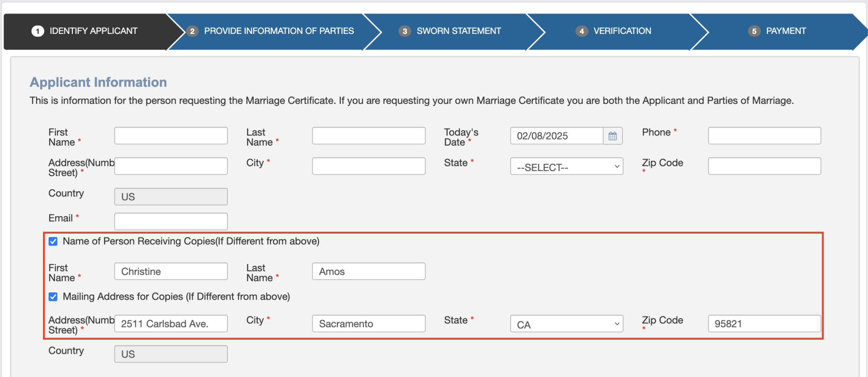Go to Identify Applicant step
This screenshot has height=377, width=868.
[x=86, y=31]
